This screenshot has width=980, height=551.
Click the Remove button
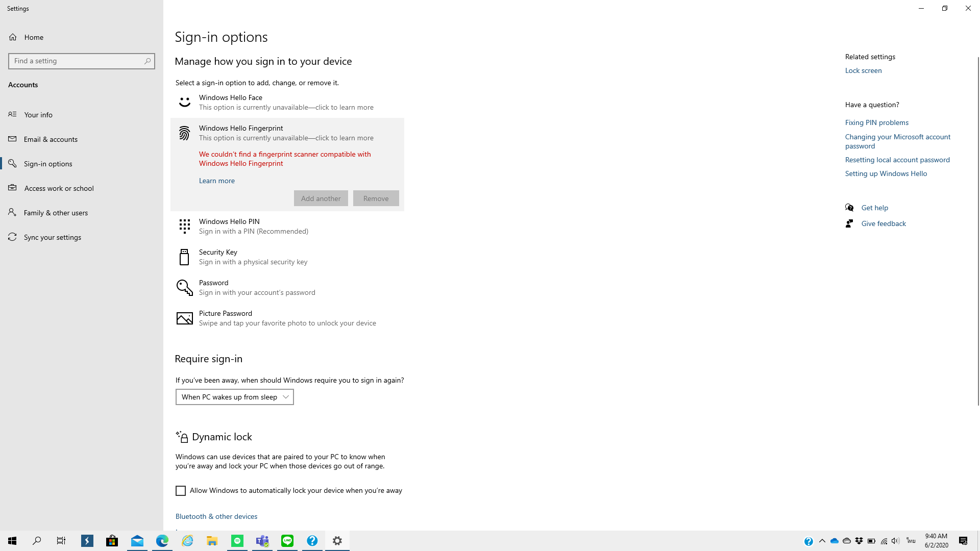click(376, 198)
